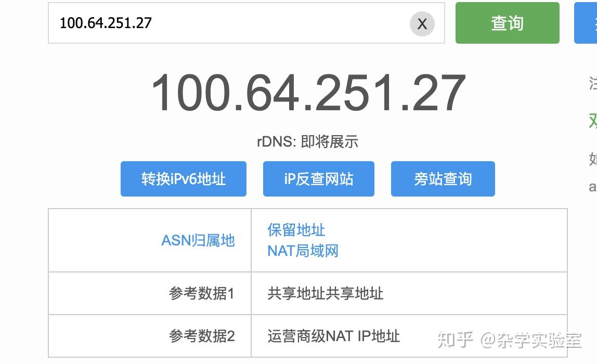Start a 旁站查询 neighbor site query

443,178
